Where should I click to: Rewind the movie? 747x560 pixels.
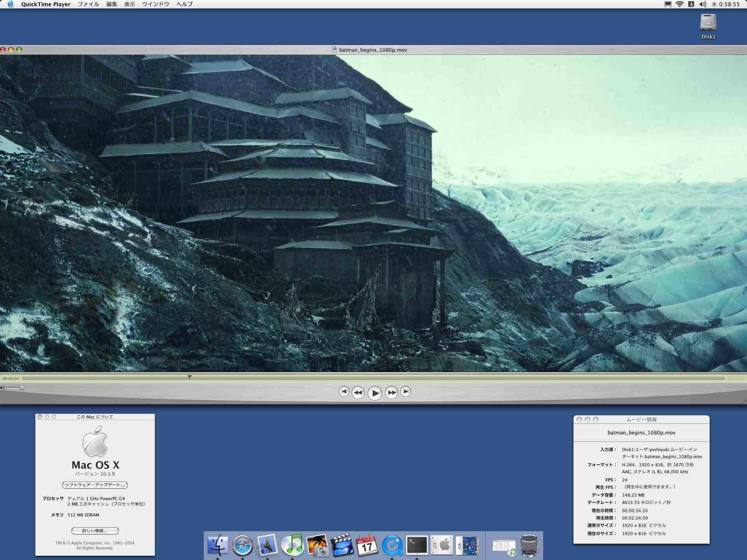click(358, 392)
